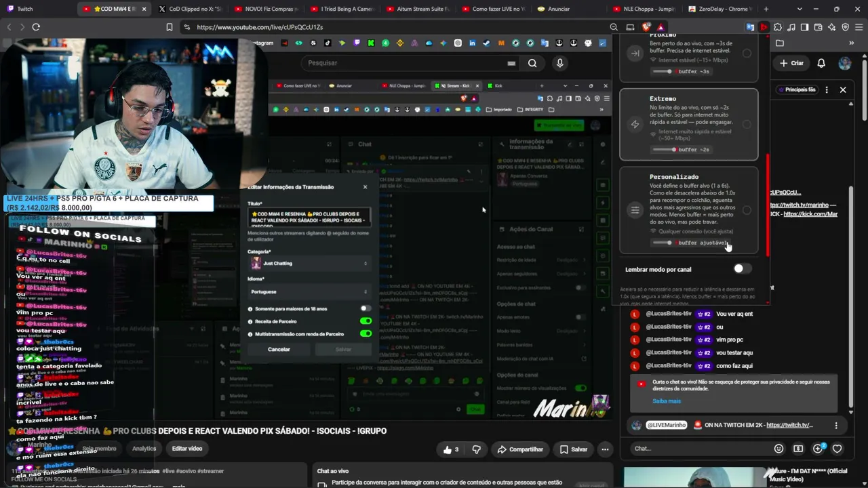Open the Brave VPN shield icon

click(x=845, y=27)
